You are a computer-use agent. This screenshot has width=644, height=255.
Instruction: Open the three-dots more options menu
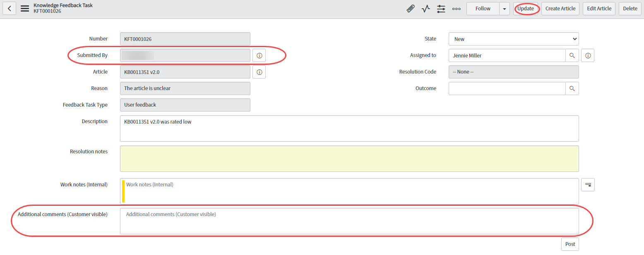(x=457, y=9)
